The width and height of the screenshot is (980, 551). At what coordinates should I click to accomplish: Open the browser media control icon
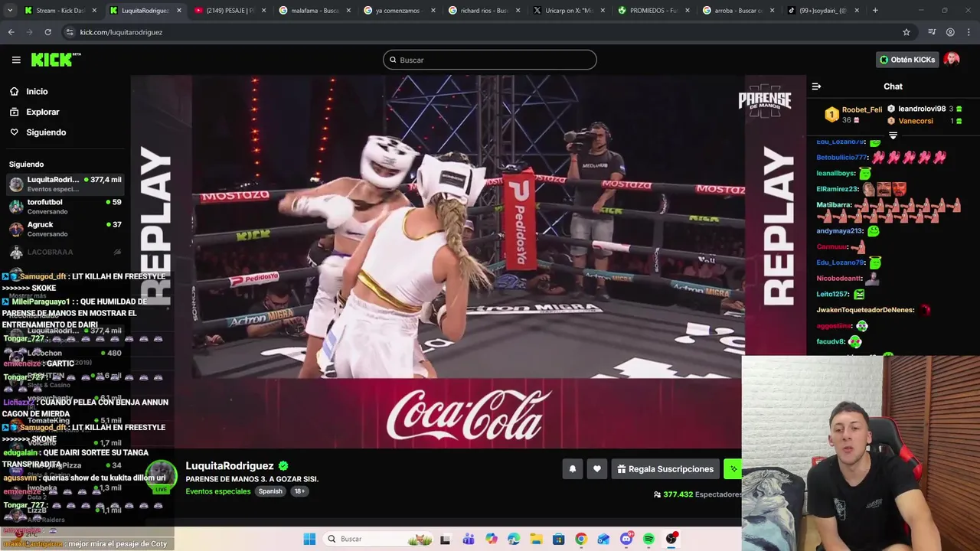[x=932, y=32]
